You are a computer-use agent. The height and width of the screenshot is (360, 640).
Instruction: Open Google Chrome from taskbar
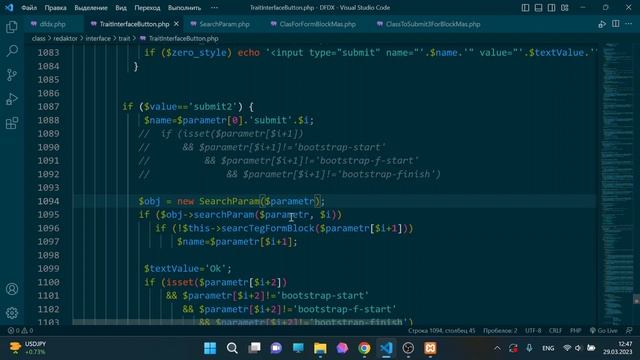pyautogui.click(x=364, y=348)
